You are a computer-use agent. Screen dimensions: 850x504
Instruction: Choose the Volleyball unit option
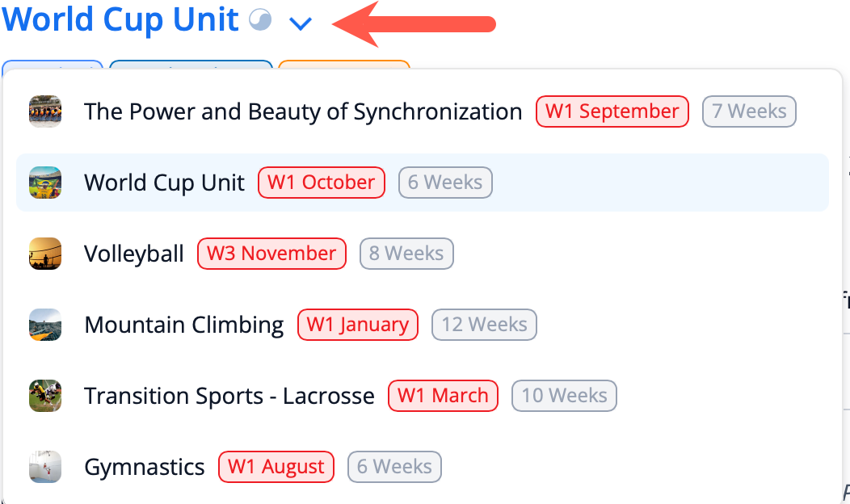click(134, 254)
